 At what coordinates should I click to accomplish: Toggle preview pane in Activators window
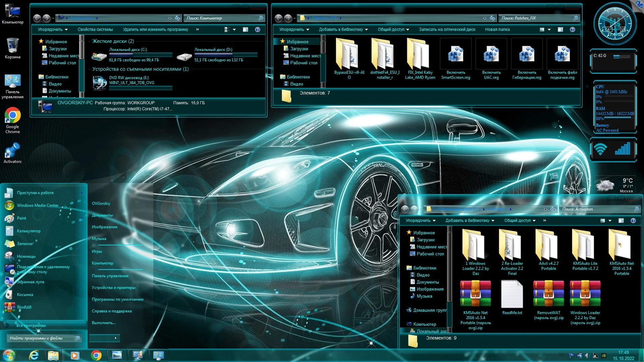[621, 221]
